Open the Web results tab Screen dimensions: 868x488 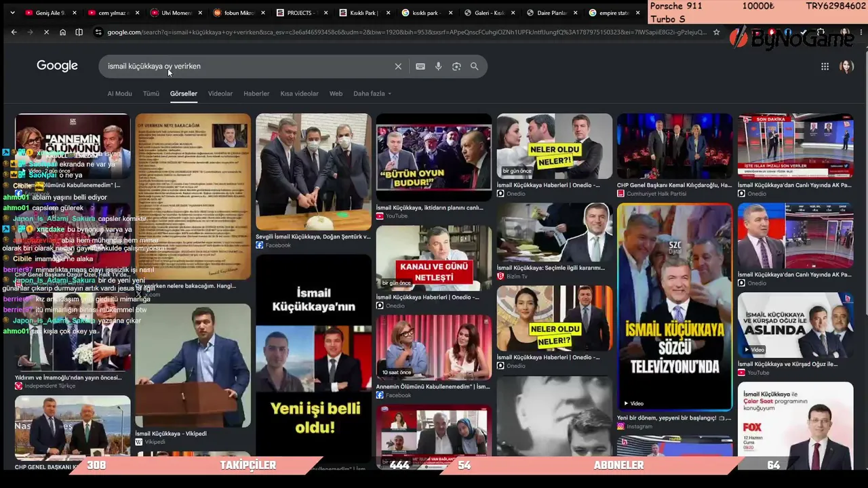[336, 94]
